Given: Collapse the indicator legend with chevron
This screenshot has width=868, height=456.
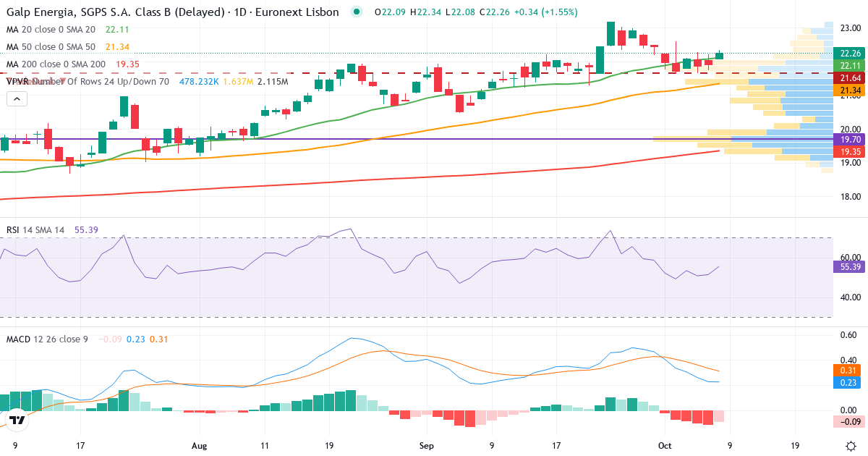Looking at the screenshot, I should pos(18,98).
